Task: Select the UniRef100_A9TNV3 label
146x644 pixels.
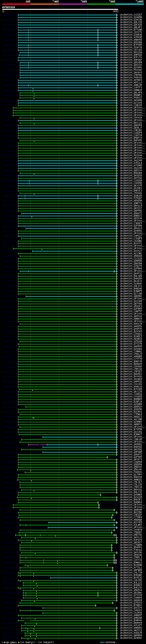Action: 131,80
